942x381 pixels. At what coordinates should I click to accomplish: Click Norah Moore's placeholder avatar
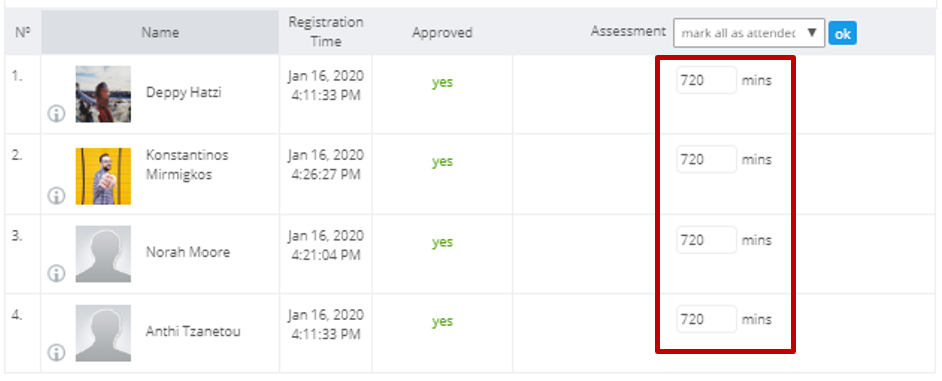[103, 254]
